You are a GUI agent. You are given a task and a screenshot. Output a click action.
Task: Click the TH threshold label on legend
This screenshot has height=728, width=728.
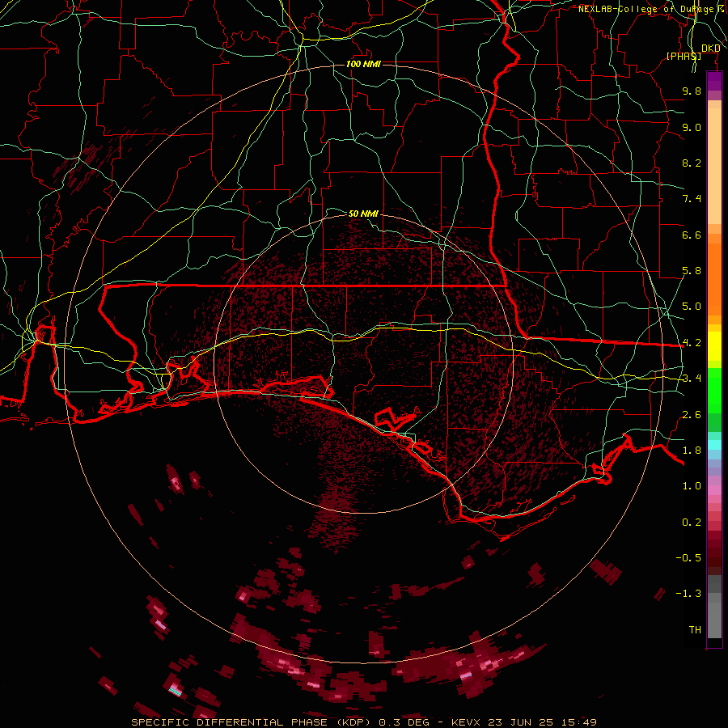695,630
